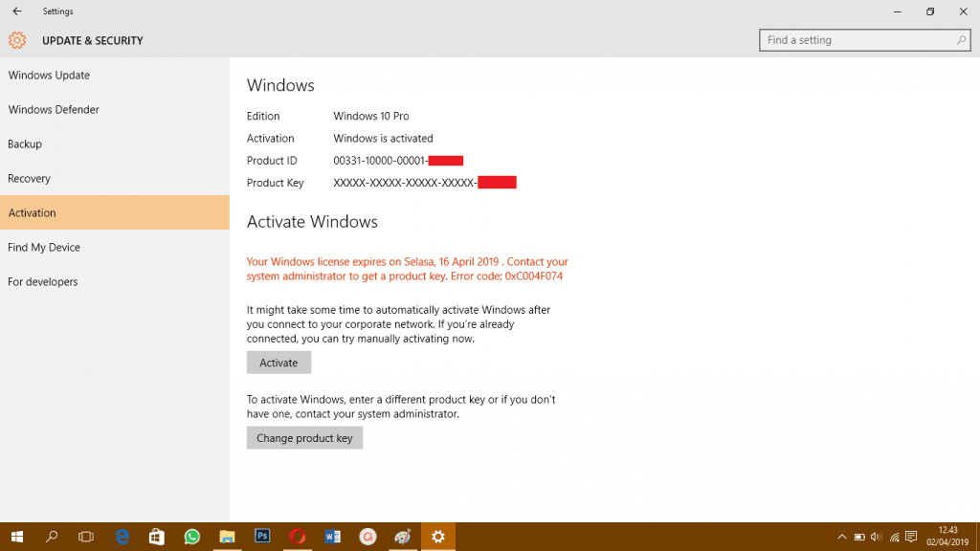Open the Action Center notifications icon
Screen dimensions: 980x551
(x=911, y=537)
